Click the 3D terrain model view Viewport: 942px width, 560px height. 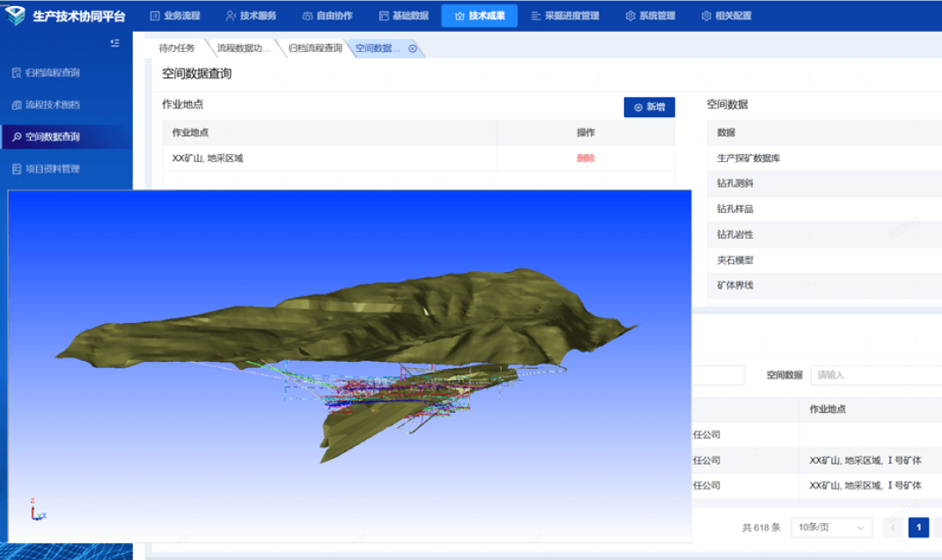(350, 366)
